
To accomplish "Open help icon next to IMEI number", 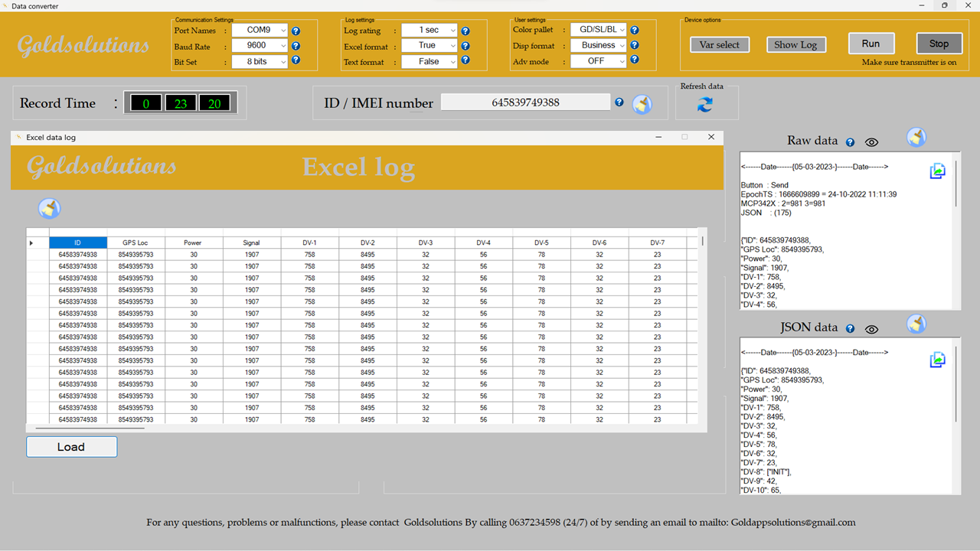I will click(x=619, y=103).
